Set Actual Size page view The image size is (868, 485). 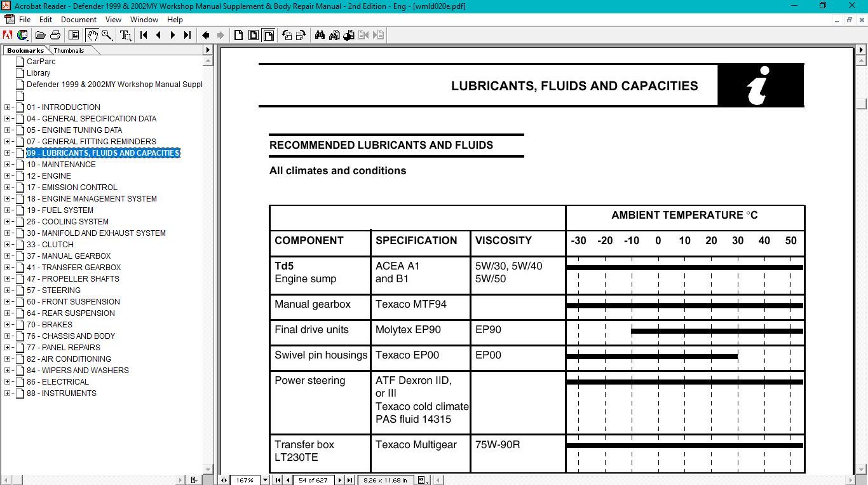(239, 35)
